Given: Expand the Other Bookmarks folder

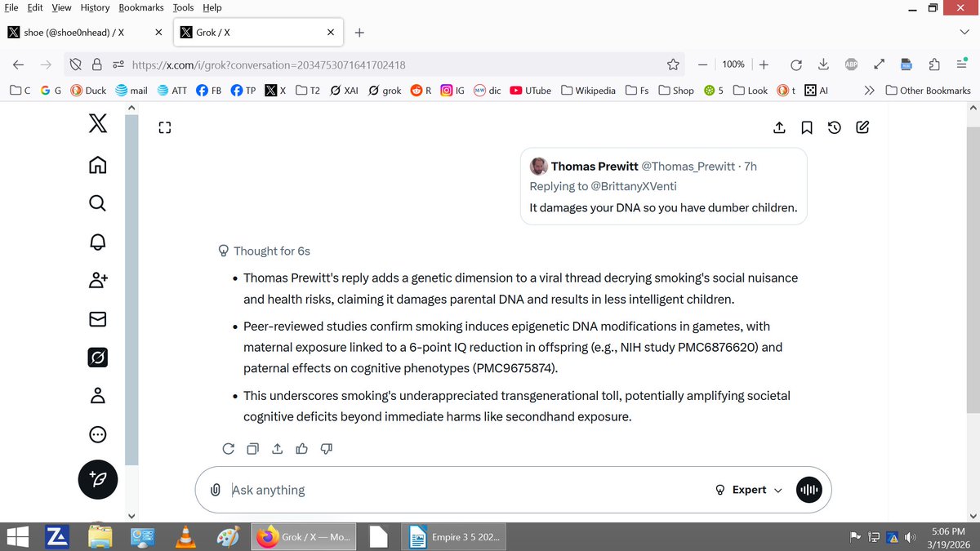Looking at the screenshot, I should click(928, 90).
